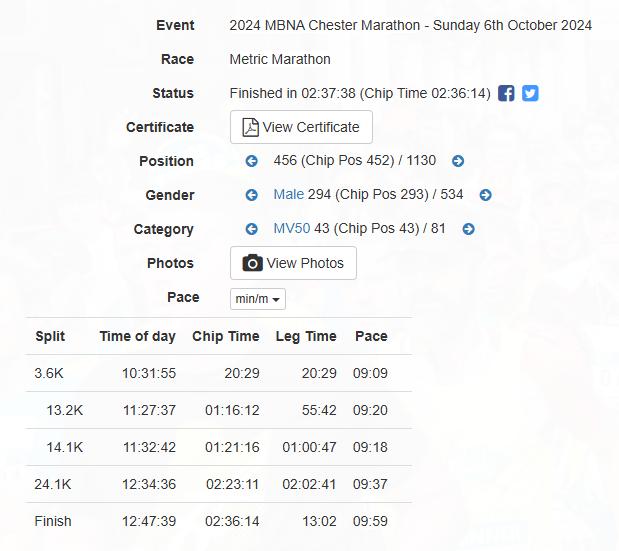Expand the min/m pace unit dropdown
Screen dimensions: 619x551
click(258, 299)
